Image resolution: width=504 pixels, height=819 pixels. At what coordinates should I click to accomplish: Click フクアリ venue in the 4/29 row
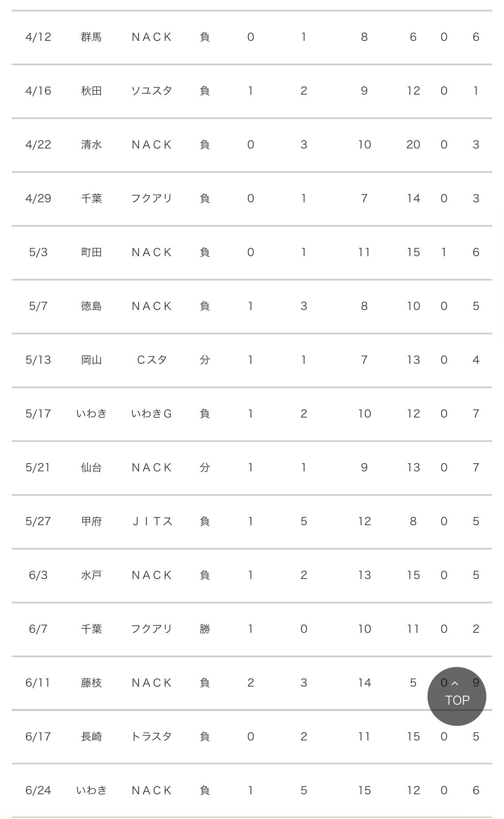152,198
